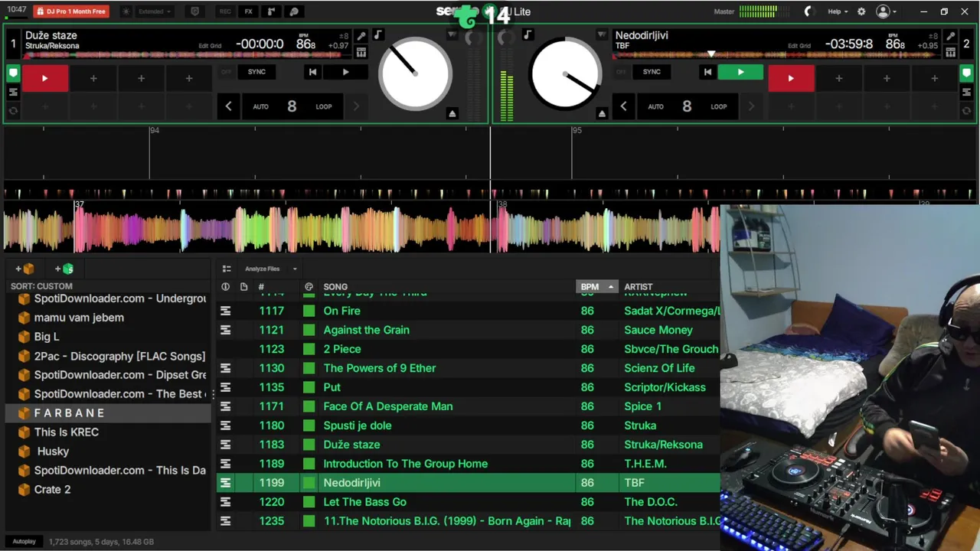Toggle SYNC on deck 2

click(652, 72)
